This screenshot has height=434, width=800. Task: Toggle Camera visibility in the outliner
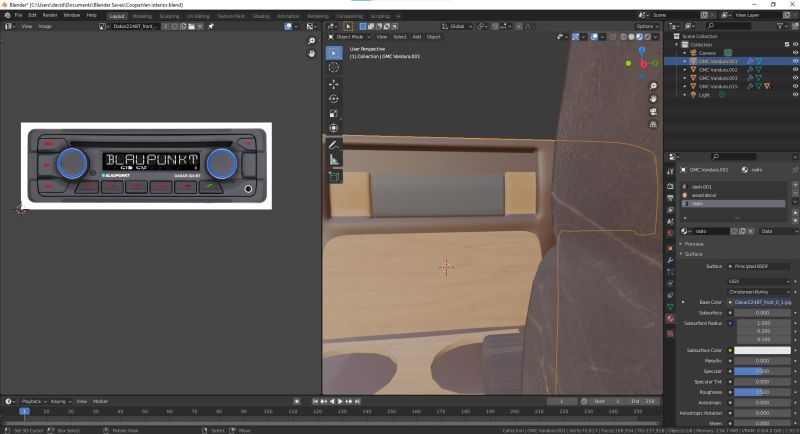794,52
